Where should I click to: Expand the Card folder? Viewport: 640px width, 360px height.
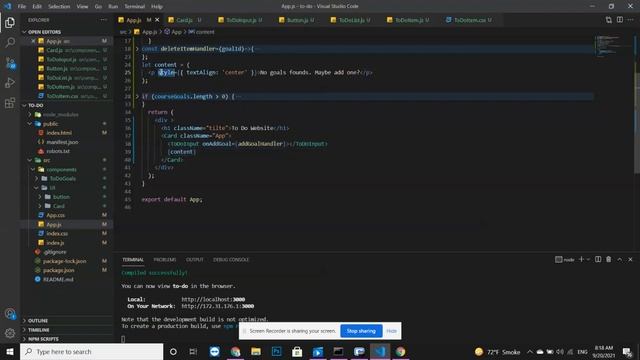point(40,206)
